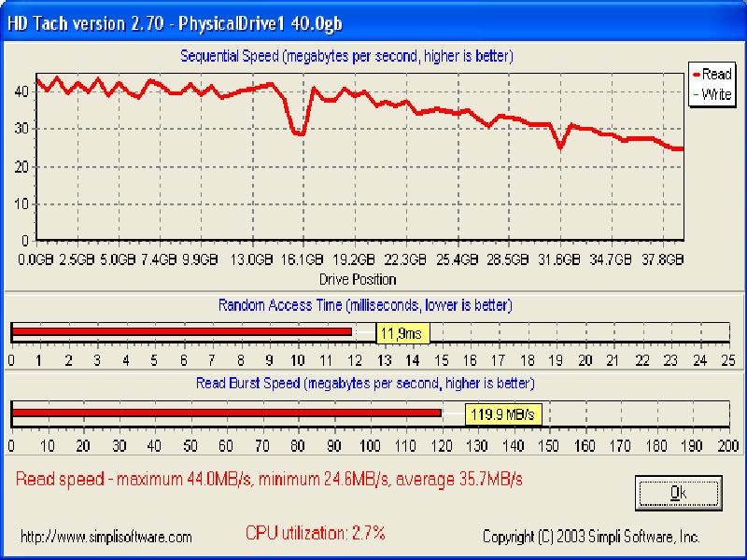
Task: Open the simplisoftware.com website link
Action: [106, 537]
